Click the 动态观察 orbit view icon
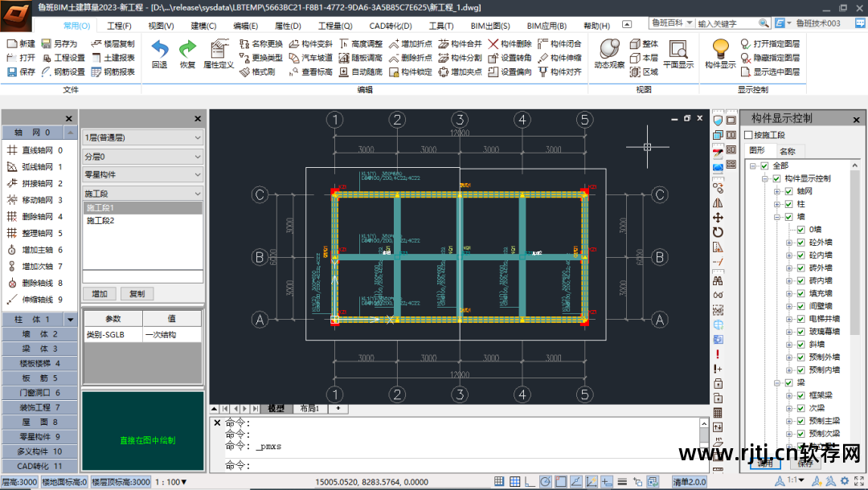The image size is (868, 490). (609, 49)
